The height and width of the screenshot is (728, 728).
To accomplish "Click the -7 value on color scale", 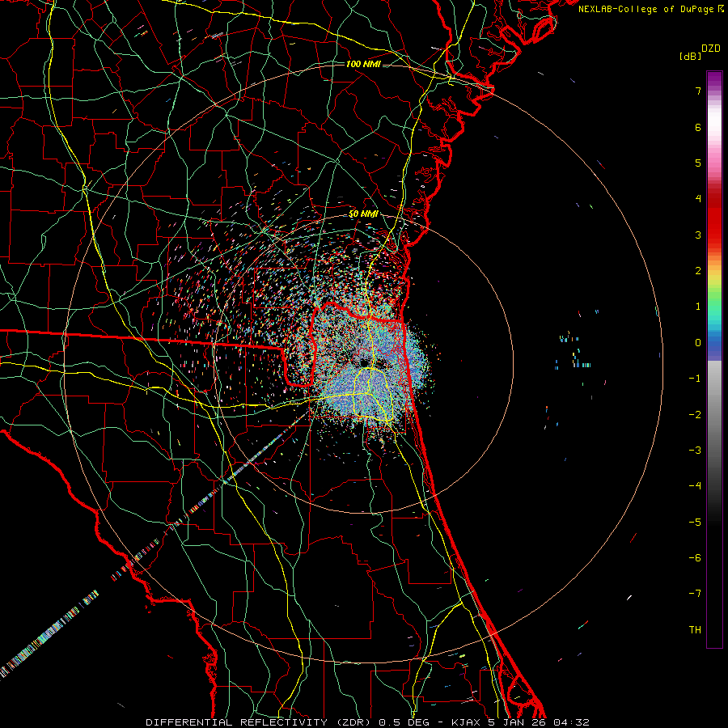I will [695, 594].
